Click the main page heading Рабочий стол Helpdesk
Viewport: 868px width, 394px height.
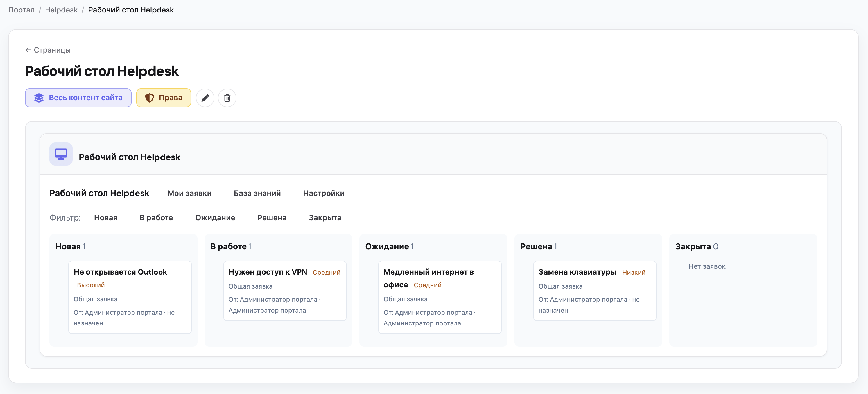click(102, 71)
